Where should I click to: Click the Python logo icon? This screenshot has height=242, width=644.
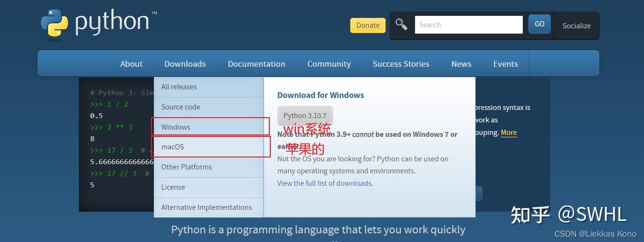coord(54,24)
